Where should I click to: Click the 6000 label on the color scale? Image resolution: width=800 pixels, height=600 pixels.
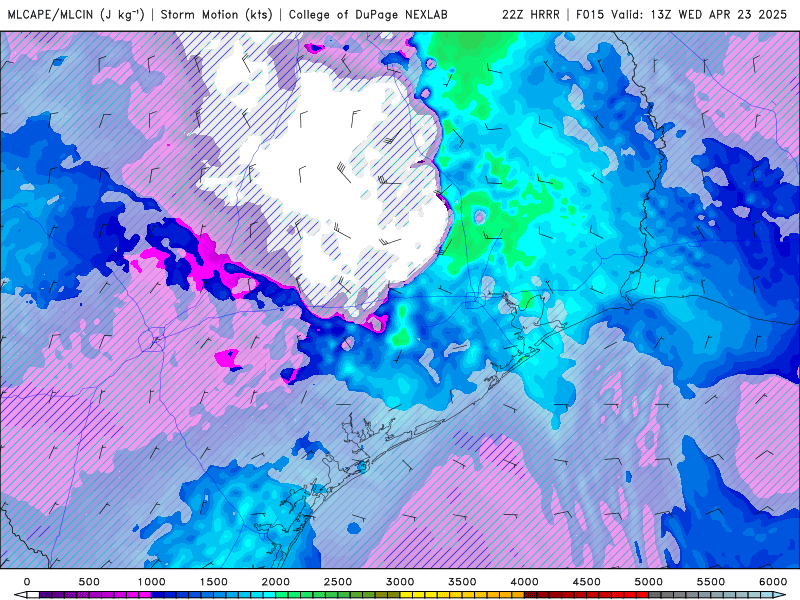click(x=773, y=582)
